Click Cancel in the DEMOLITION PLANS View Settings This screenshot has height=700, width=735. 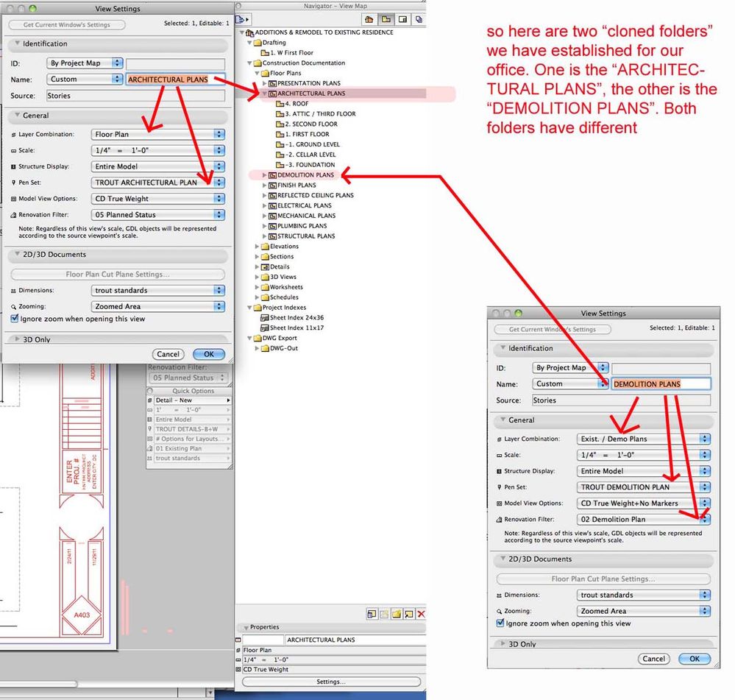[x=653, y=659]
